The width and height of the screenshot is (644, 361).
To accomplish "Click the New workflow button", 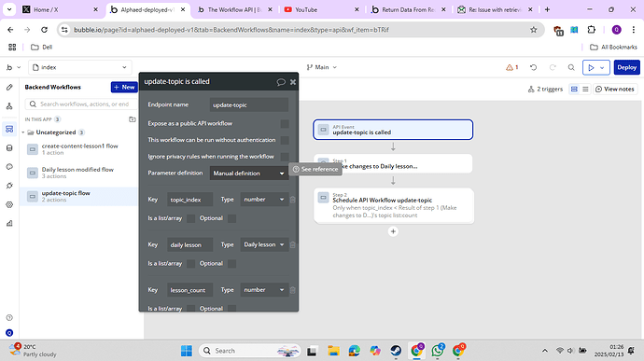I will [x=124, y=87].
